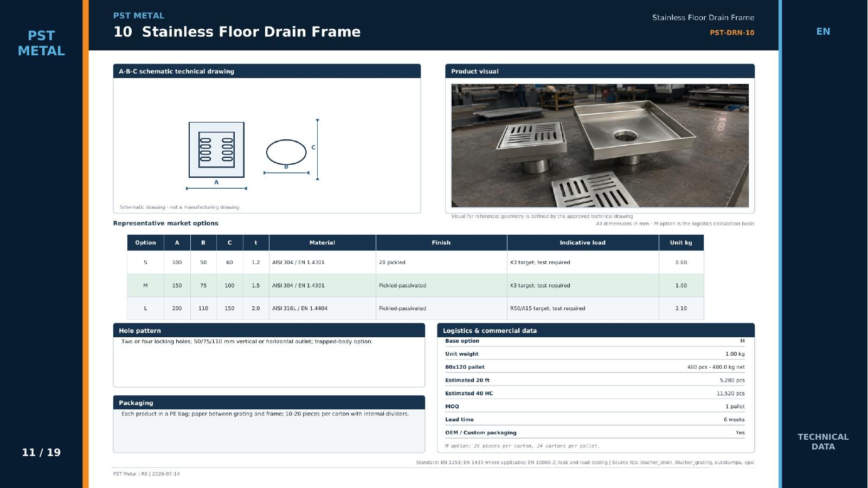868x488 pixels.
Task: Click the 5,280 pcs value
Action: [732, 380]
